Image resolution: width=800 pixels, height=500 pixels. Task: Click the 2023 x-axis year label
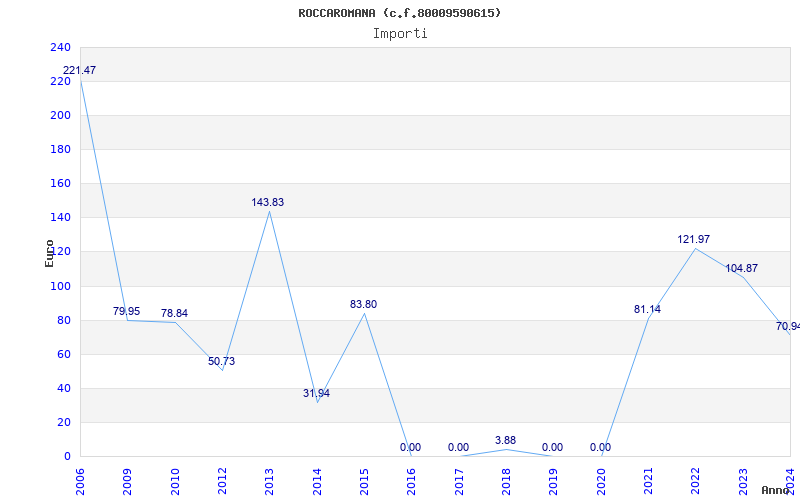[743, 482]
